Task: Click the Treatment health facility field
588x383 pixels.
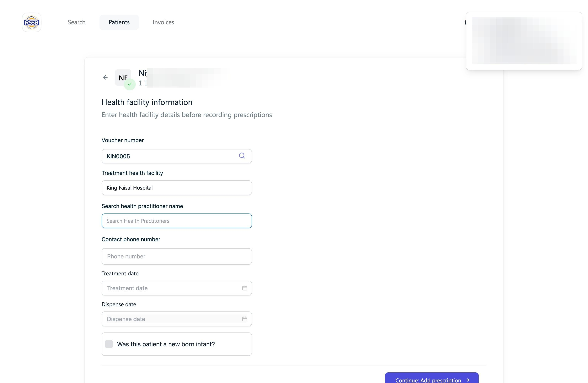Action: click(176, 188)
